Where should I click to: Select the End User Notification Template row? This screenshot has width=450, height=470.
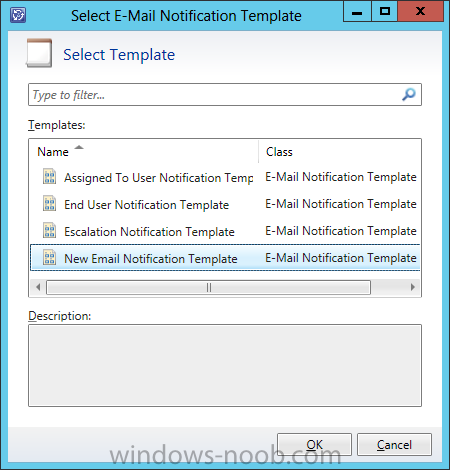pyautogui.click(x=225, y=204)
